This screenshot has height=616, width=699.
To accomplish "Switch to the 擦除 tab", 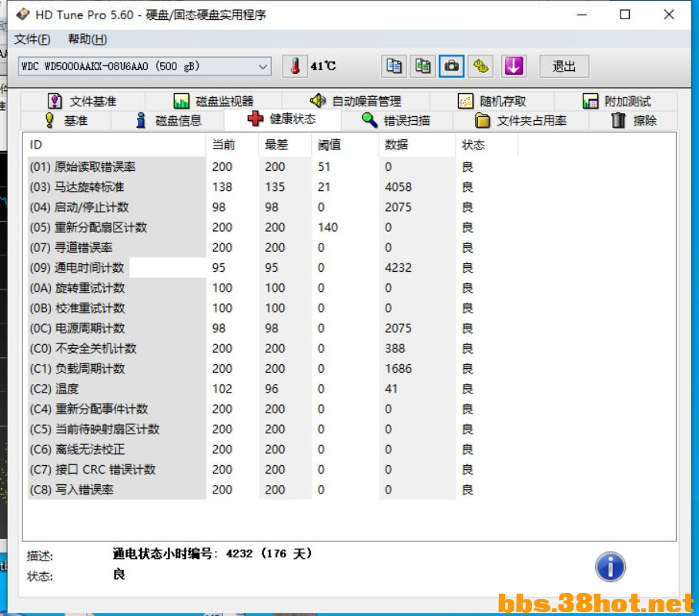I will tap(634, 120).
